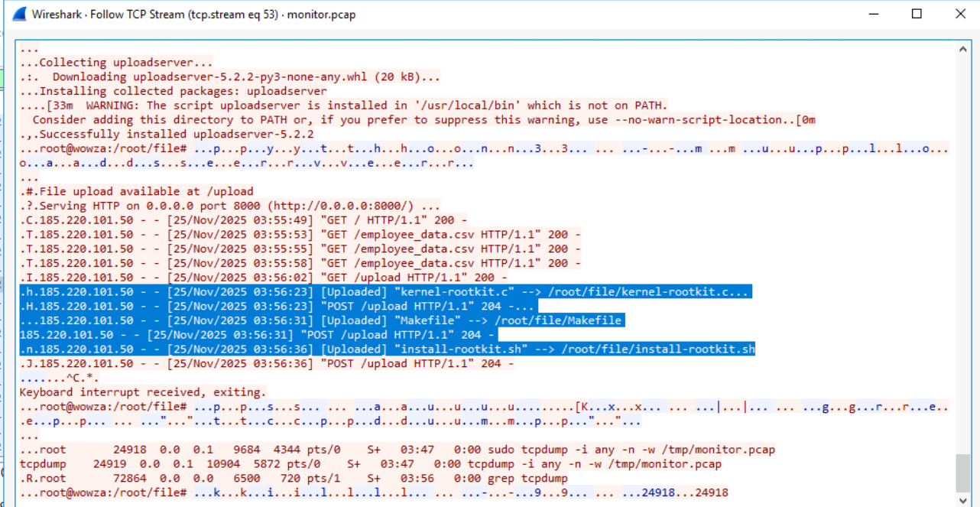Click 'Keyboard interrupt received, exiting.' line
The width and height of the screenshot is (980, 507).
coord(143,392)
